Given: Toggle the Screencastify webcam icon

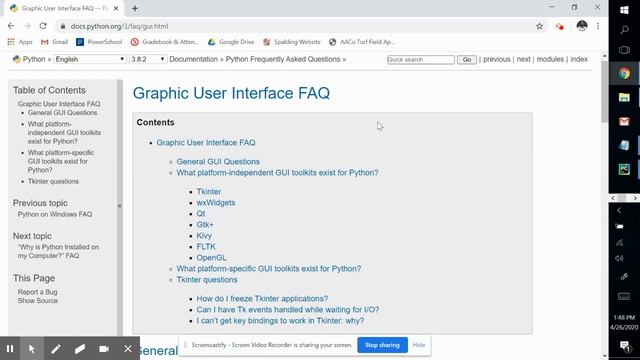Looking at the screenshot, I should pyautogui.click(x=104, y=349).
